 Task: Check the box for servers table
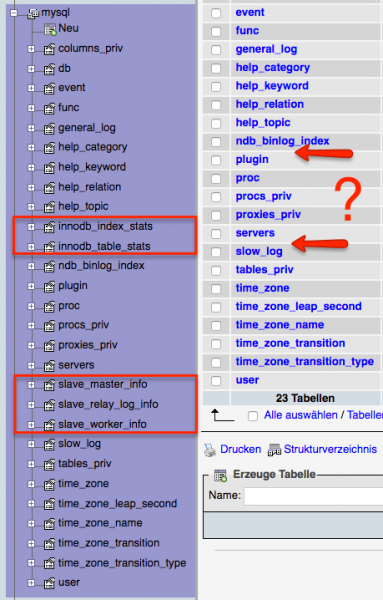(216, 233)
